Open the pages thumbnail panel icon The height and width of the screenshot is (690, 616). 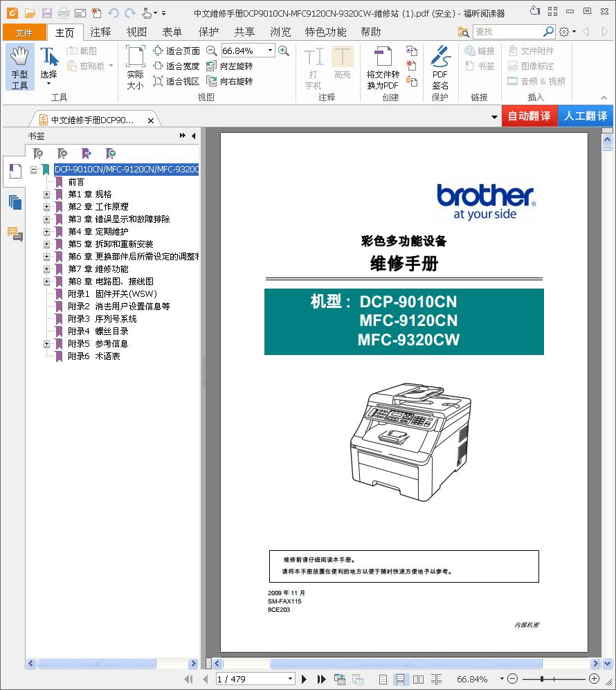pyautogui.click(x=15, y=202)
